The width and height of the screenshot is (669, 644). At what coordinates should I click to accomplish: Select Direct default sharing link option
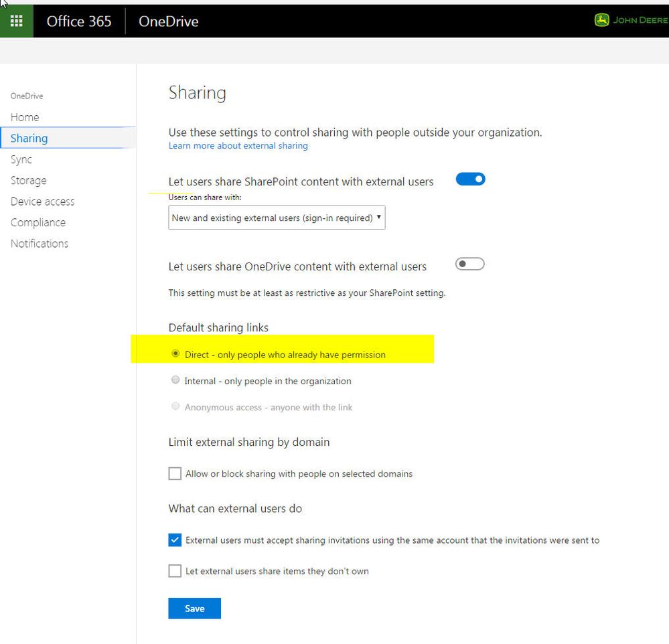pos(175,353)
